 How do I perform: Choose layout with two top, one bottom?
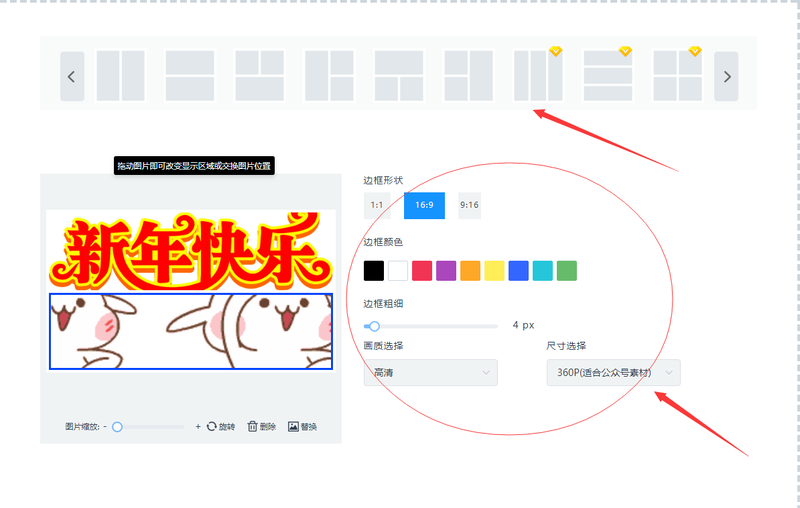pos(259,75)
